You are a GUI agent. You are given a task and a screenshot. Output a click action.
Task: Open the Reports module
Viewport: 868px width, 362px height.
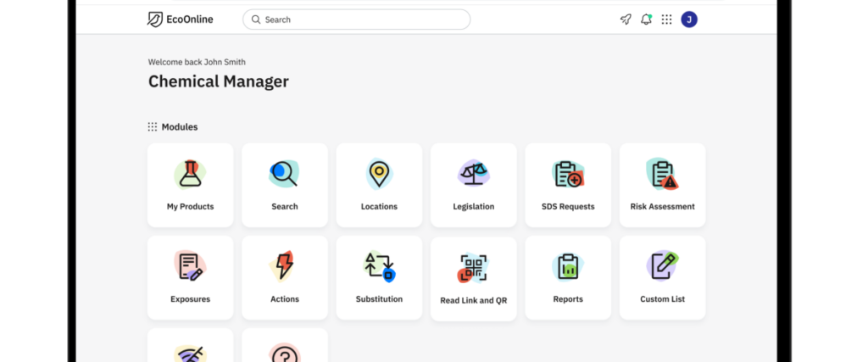568,277
